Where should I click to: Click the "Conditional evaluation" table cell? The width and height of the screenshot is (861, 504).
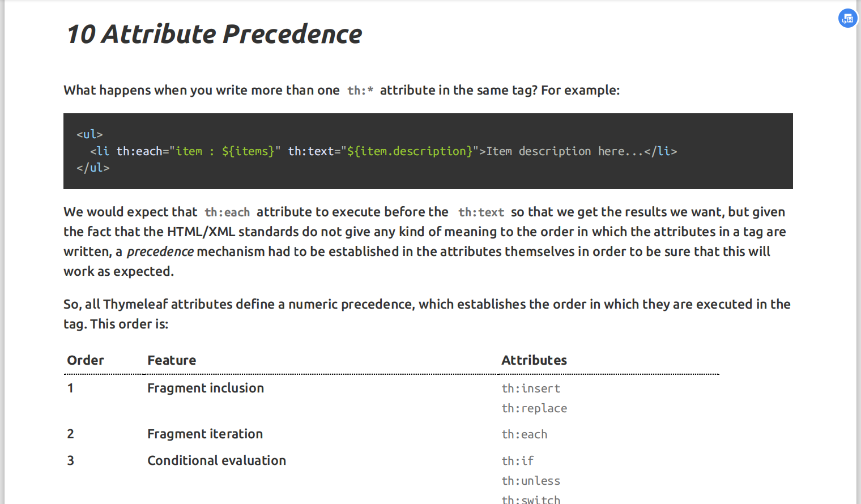coord(217,460)
